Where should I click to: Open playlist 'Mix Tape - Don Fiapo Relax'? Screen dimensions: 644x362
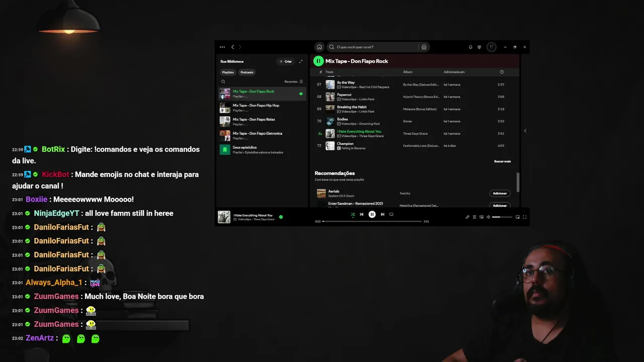(x=262, y=122)
